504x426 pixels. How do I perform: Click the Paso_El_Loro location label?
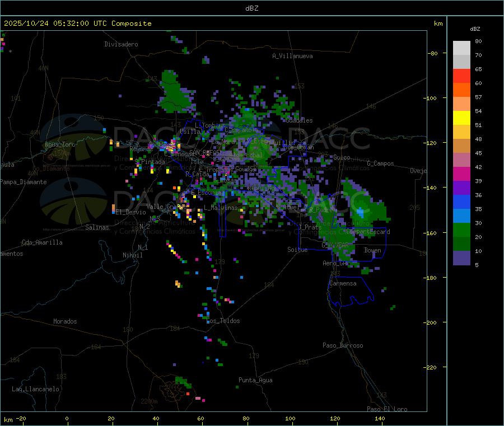(x=387, y=409)
